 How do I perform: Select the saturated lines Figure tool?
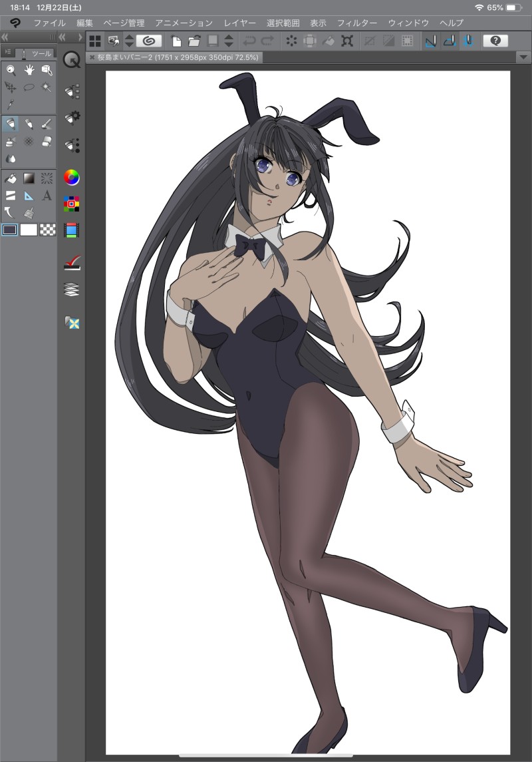(47, 178)
